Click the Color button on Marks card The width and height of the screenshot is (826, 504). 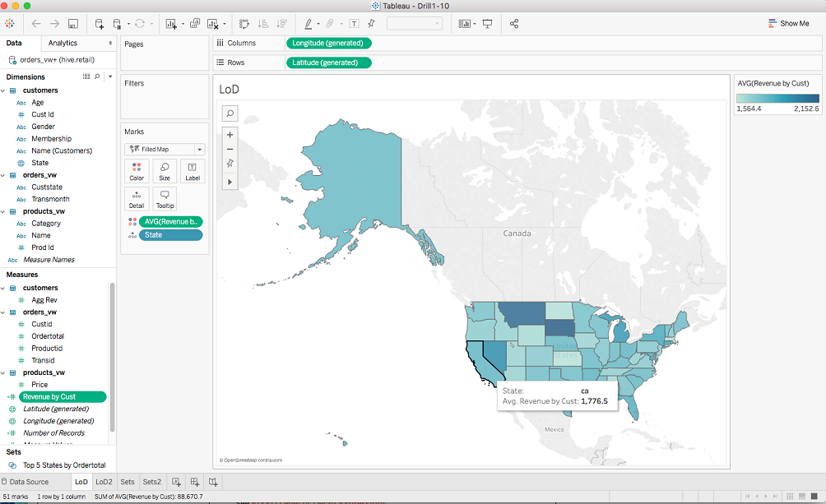(137, 171)
